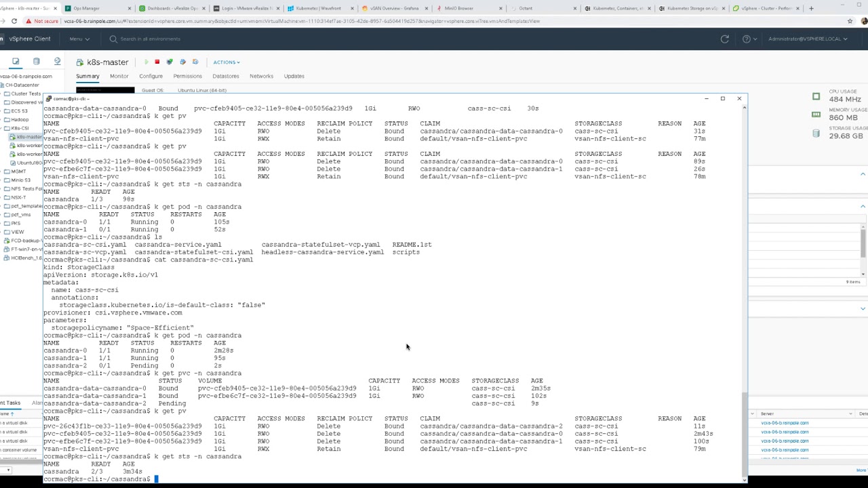Open the Updates tab
The image size is (868, 488).
click(x=294, y=76)
